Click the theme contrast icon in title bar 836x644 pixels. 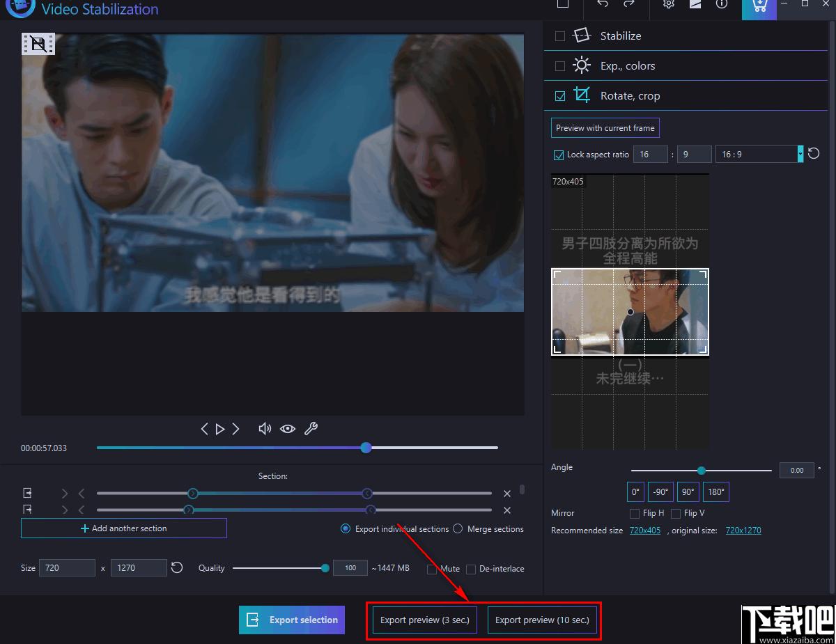click(695, 4)
